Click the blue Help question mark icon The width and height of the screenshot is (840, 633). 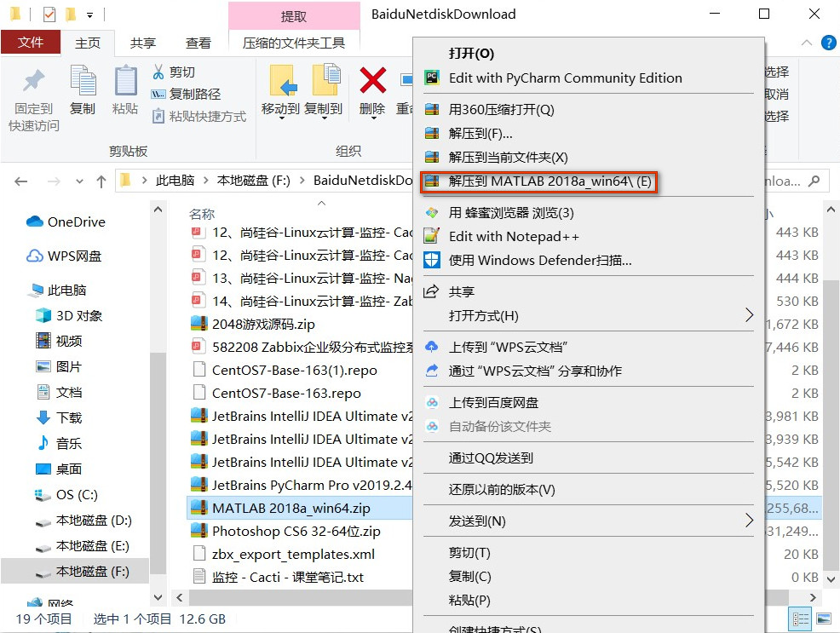[828, 43]
